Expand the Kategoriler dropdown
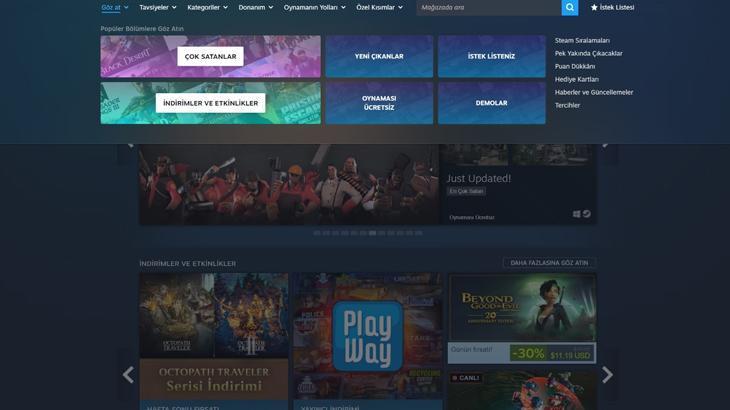 (207, 7)
